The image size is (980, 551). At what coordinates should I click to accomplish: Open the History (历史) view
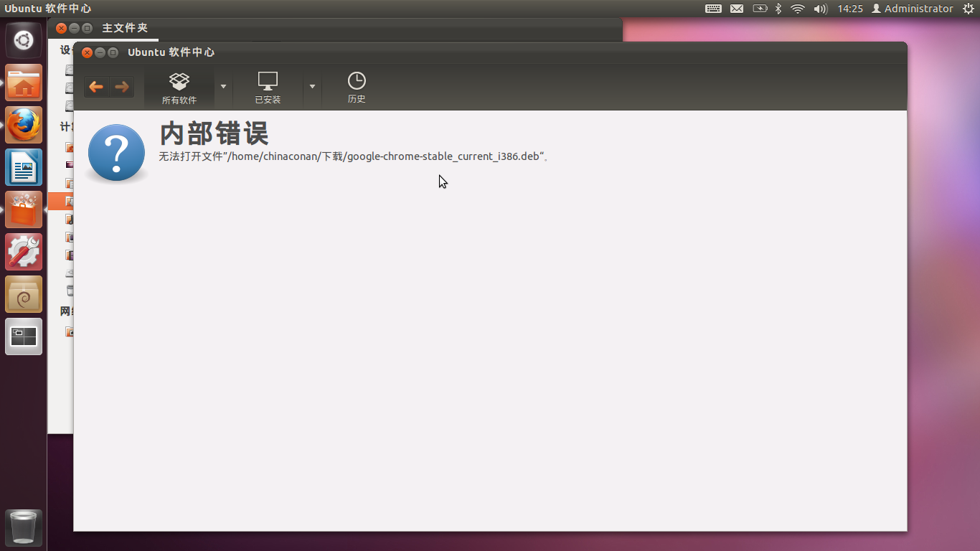tap(357, 88)
